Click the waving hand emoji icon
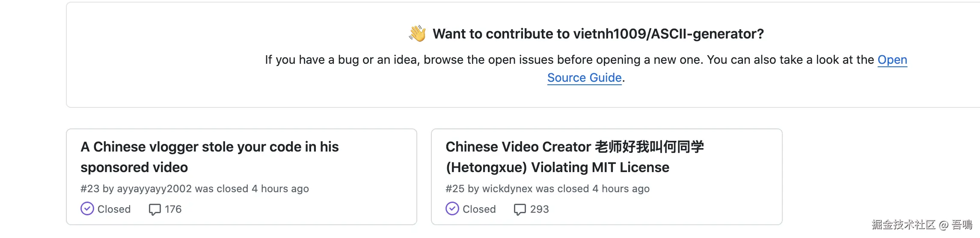Viewport: 980px width, 238px height. 417,33
